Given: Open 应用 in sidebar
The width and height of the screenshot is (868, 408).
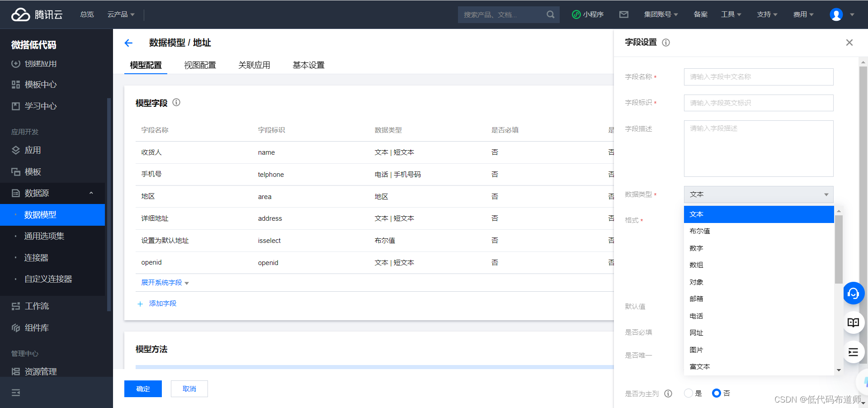Looking at the screenshot, I should coord(33,150).
